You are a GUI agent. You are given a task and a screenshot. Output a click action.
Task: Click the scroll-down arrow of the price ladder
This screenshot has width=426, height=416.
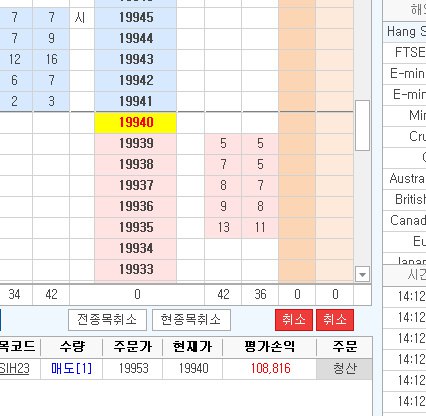362,275
